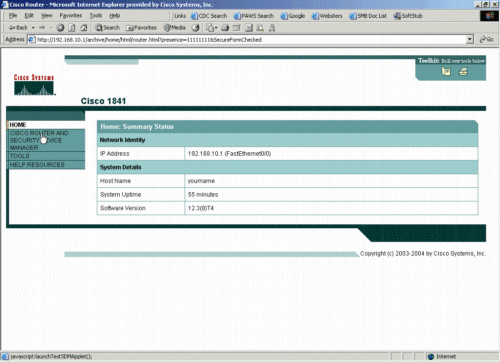Click inside the Address URL field
Image resolution: width=500 pixels, height=363 pixels.
pyautogui.click(x=250, y=40)
